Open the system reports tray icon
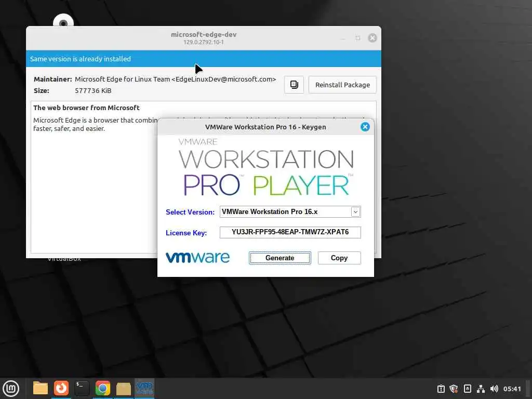532x399 pixels. click(441, 389)
